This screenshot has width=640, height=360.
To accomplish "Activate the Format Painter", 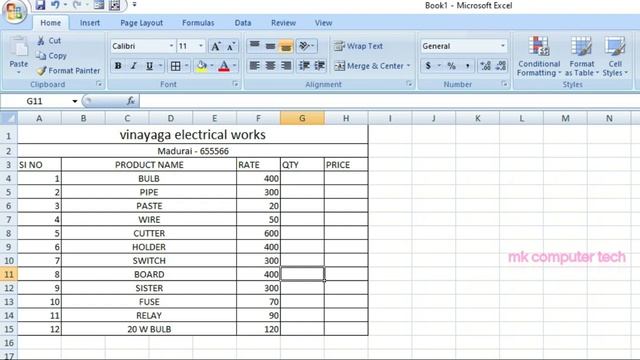I will [x=68, y=71].
